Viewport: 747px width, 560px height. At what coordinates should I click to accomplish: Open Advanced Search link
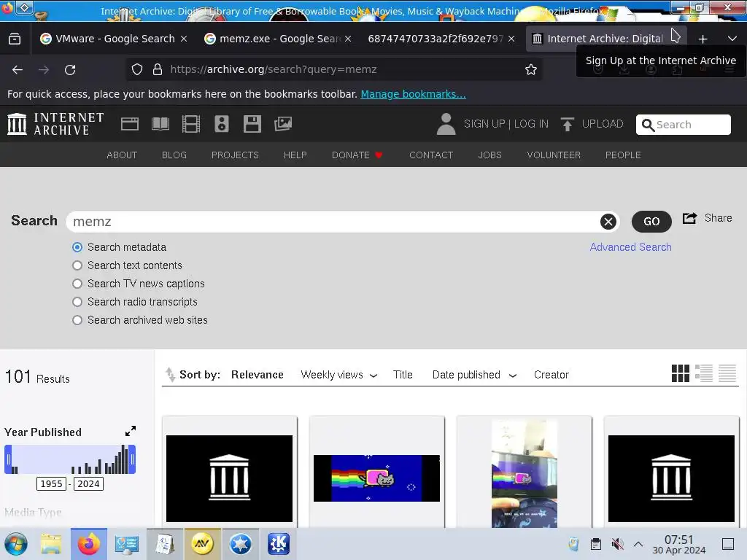pyautogui.click(x=630, y=247)
